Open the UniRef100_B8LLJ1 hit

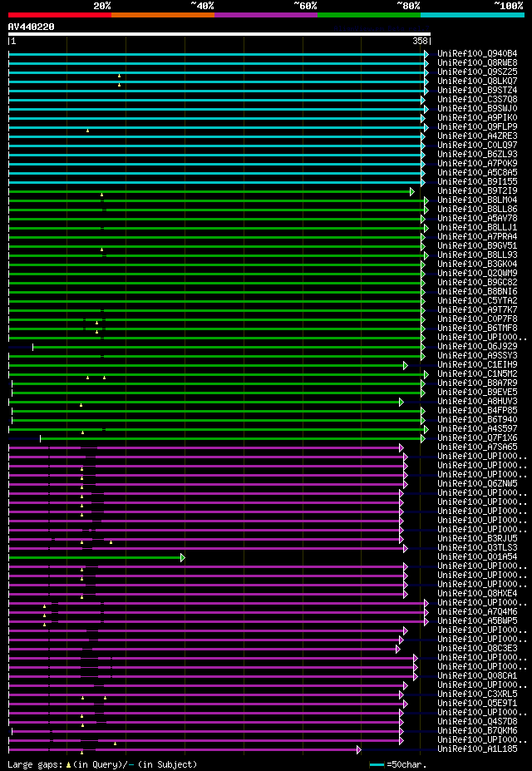pos(477,228)
